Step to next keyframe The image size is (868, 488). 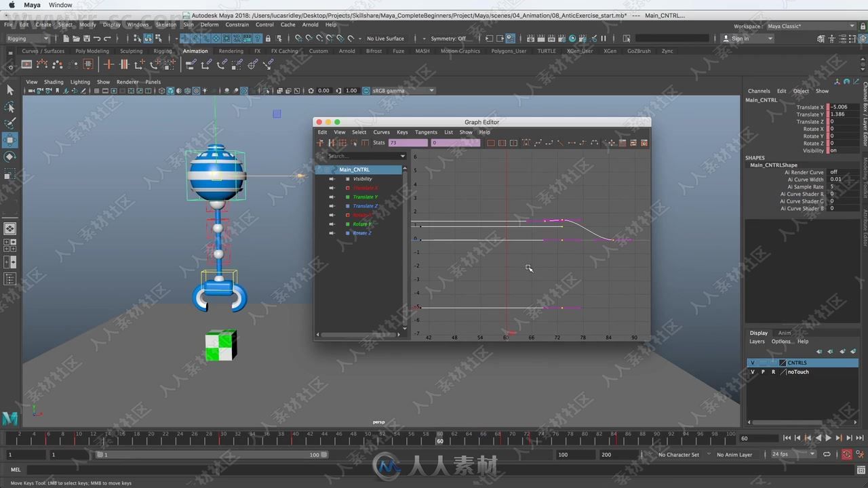point(839,439)
